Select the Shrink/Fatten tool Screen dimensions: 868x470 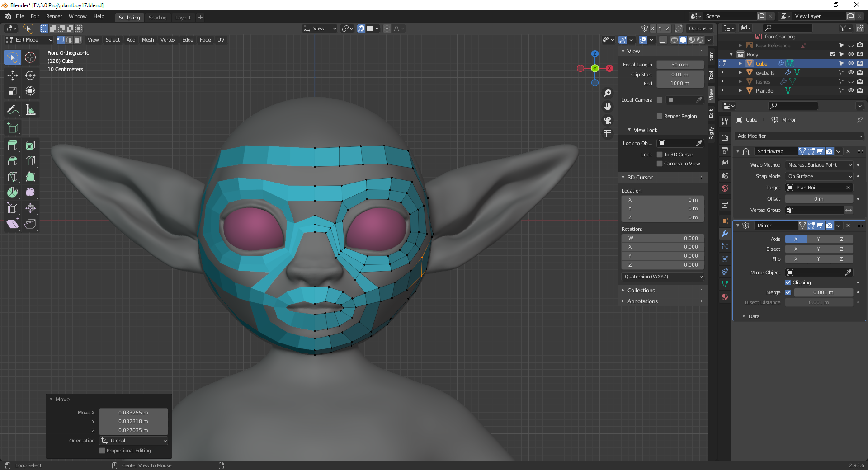[30, 208]
